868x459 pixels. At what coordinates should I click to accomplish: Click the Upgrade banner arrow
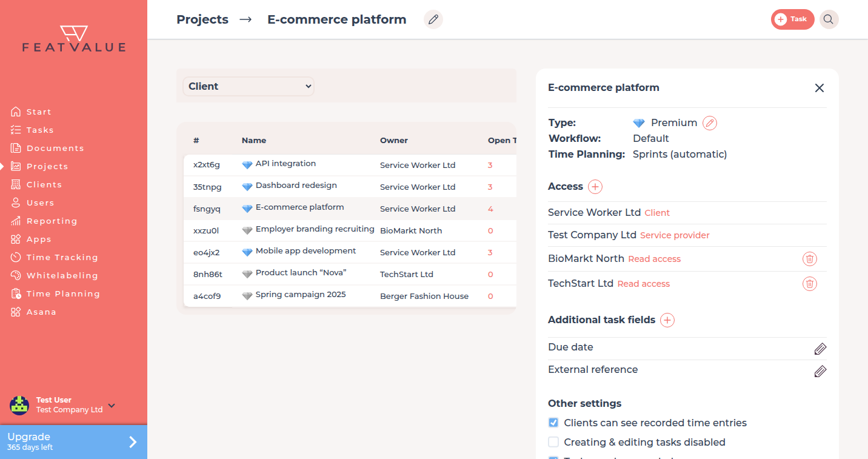(x=133, y=442)
